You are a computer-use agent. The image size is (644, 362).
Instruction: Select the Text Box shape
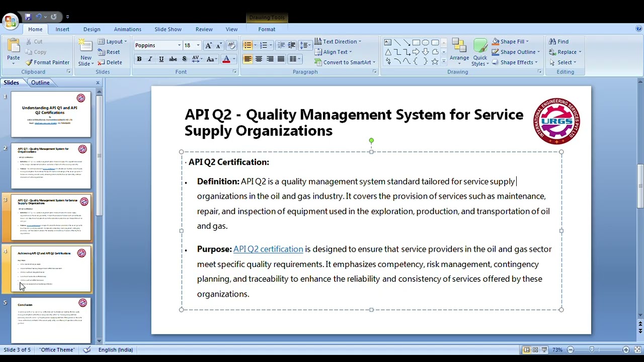point(387,42)
